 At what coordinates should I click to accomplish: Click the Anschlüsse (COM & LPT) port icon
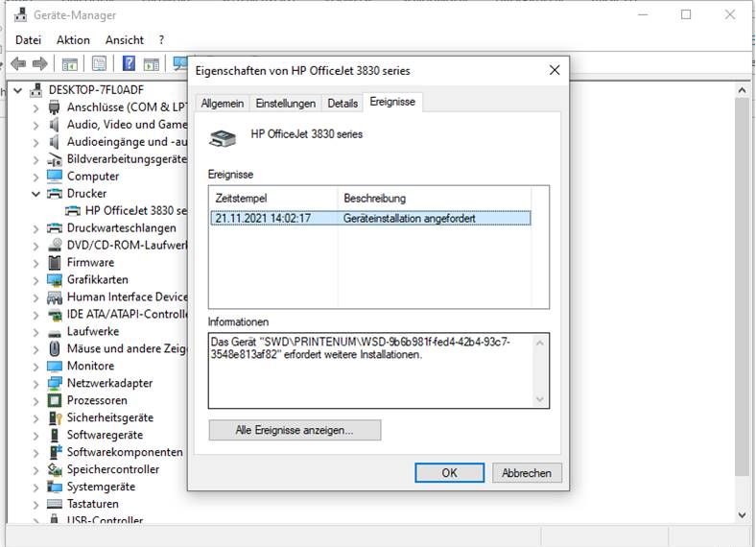pos(55,107)
